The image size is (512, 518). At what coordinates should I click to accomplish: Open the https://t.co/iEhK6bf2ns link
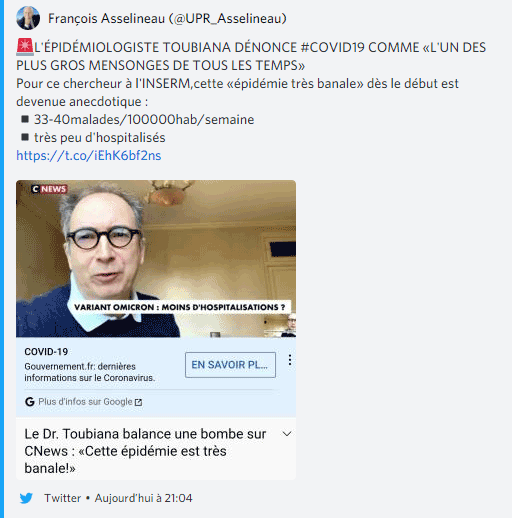click(x=89, y=155)
